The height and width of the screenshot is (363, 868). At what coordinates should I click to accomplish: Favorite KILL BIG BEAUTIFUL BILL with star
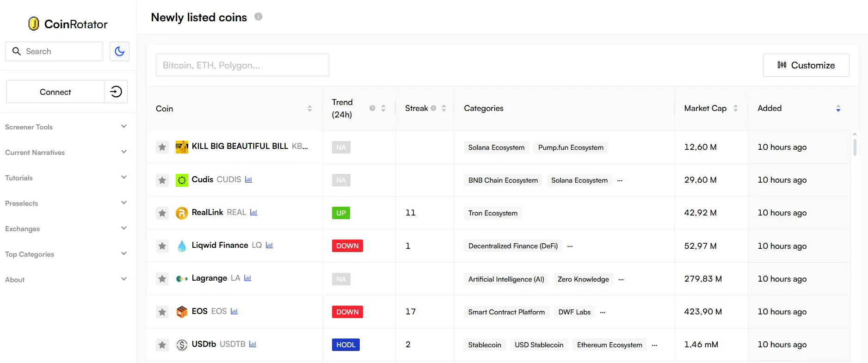coord(162,147)
